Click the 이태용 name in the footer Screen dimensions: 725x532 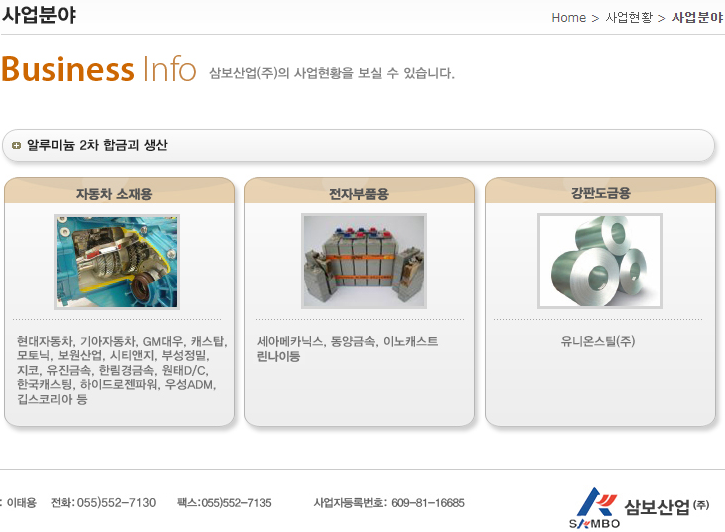point(22,502)
